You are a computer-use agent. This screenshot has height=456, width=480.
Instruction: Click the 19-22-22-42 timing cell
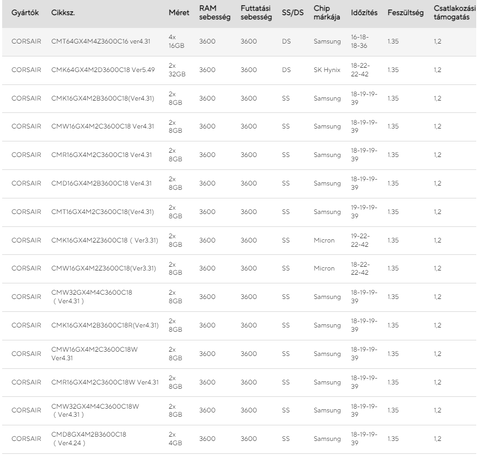[x=360, y=240]
